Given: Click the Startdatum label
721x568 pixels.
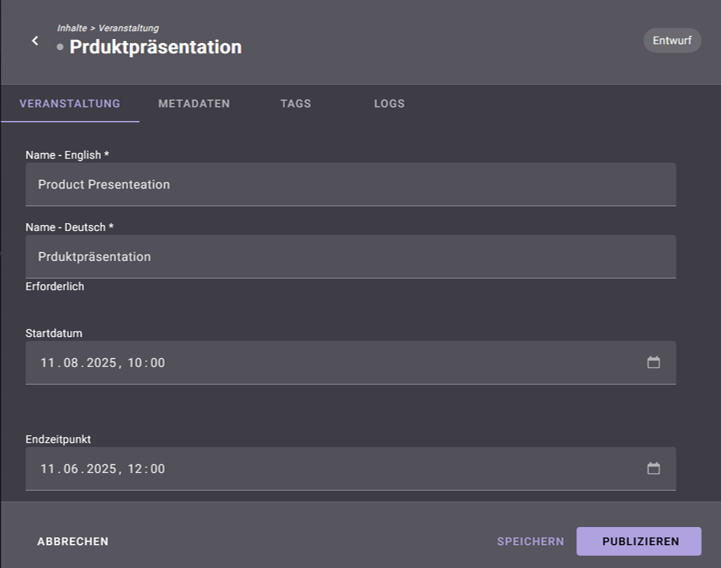Looking at the screenshot, I should coord(54,333).
